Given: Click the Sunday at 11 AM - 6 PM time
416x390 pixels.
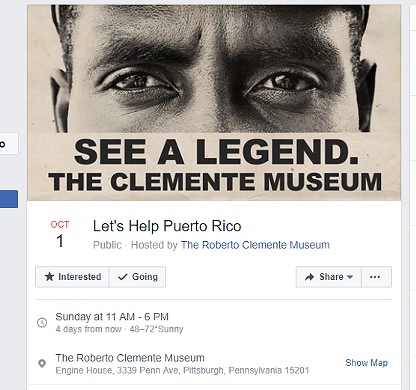Looking at the screenshot, I should tap(112, 317).
